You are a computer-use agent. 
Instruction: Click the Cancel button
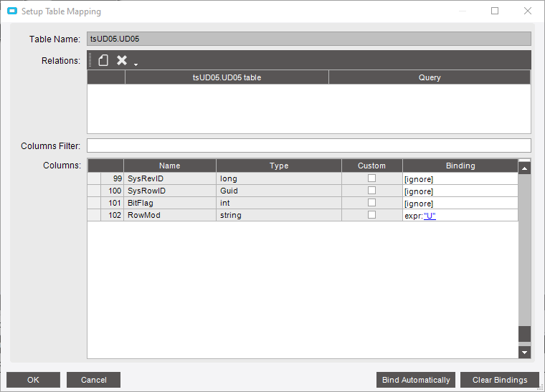(93, 380)
